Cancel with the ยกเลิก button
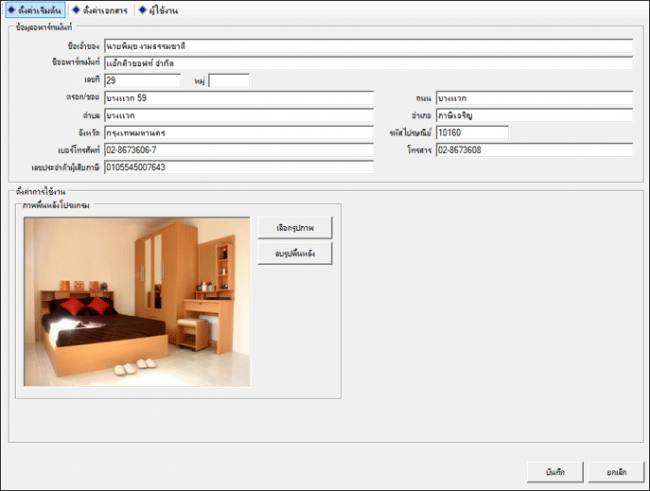 tap(616, 472)
